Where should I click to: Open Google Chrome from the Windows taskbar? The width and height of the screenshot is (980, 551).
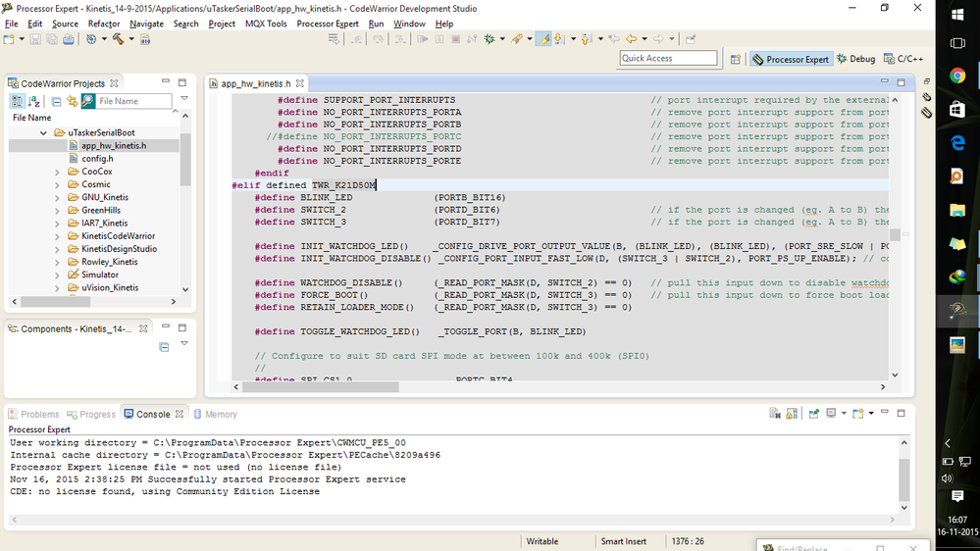957,75
